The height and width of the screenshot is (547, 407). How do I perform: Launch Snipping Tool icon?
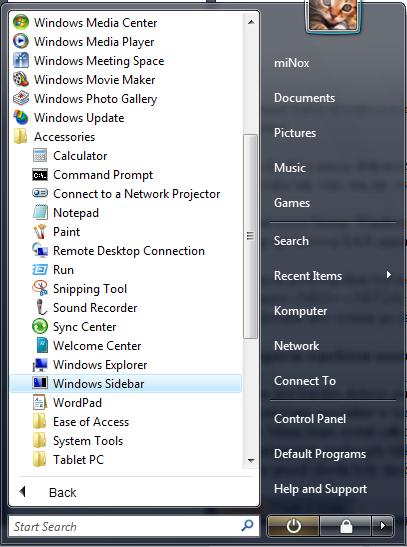pos(40,288)
